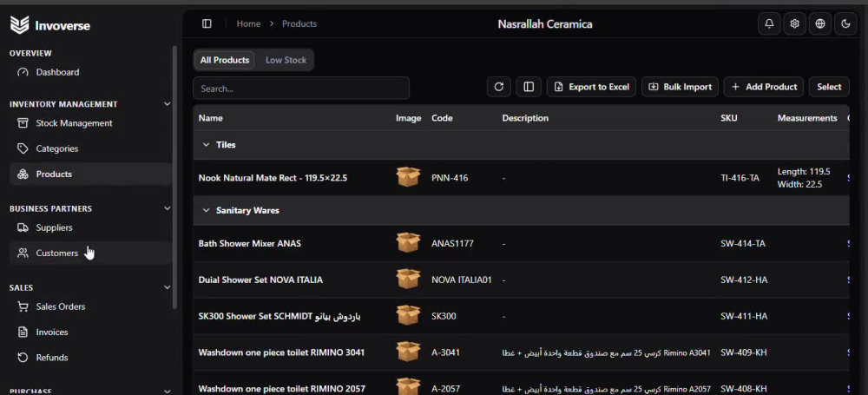Select Washdown one piece toilet RIMINO 3041
Viewport: 868px width, 395px height.
[281, 352]
